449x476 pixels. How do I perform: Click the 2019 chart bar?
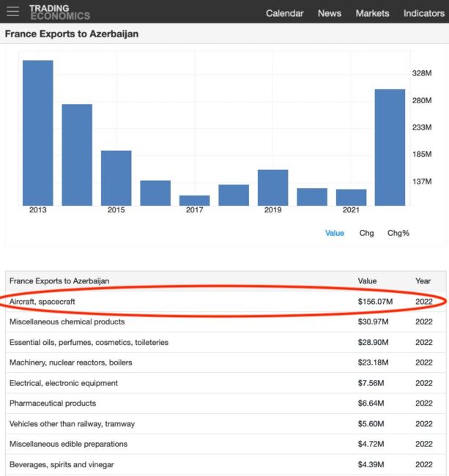tap(272, 187)
